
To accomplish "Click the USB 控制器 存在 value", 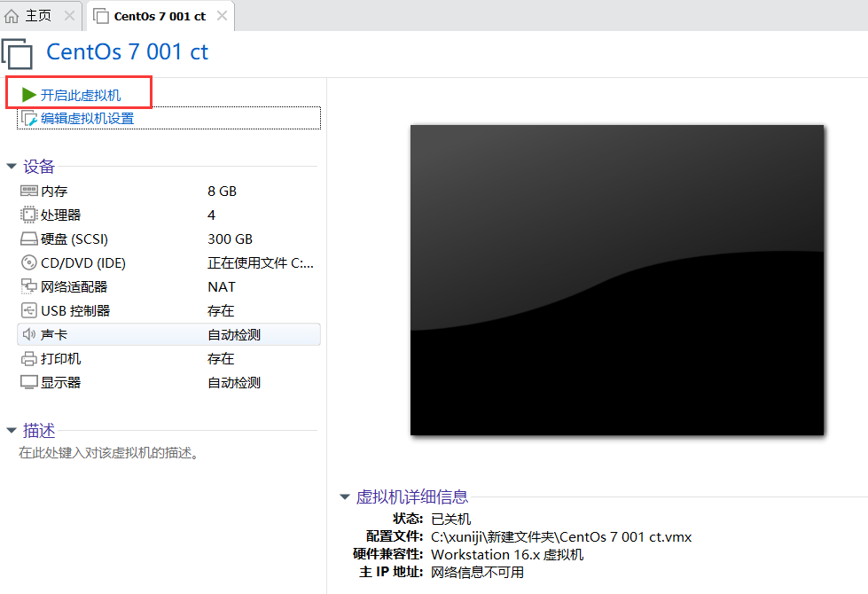I will 221,310.
